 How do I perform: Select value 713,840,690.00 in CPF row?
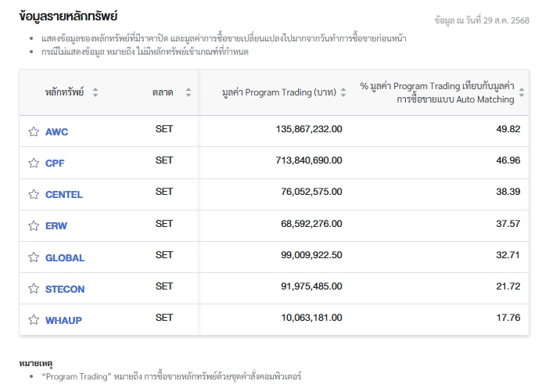pos(309,160)
